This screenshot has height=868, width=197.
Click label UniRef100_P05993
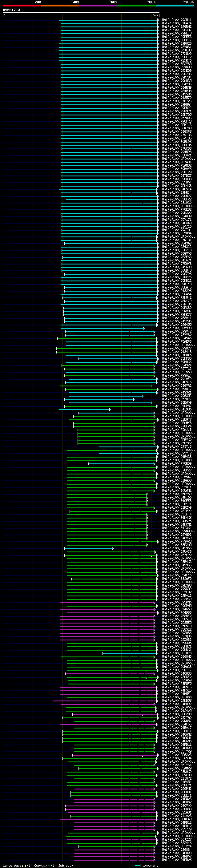coord(176,328)
